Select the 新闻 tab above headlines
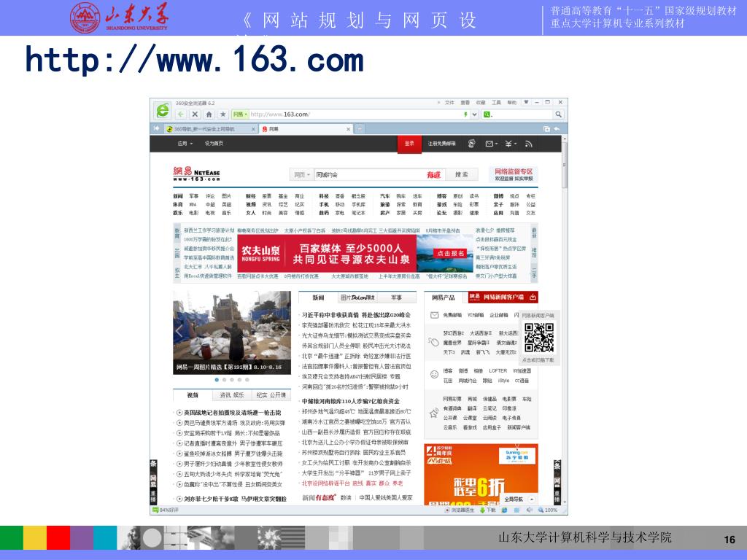This screenshot has width=747, height=560. 318,297
